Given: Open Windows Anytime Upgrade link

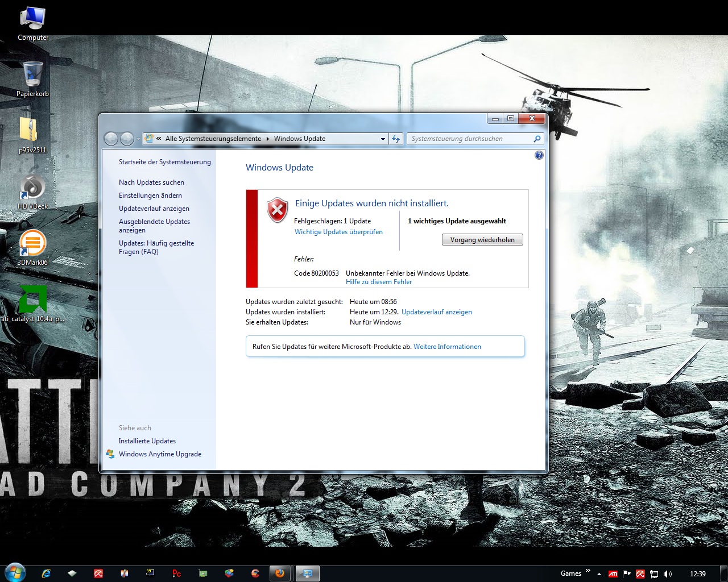Looking at the screenshot, I should click(160, 454).
